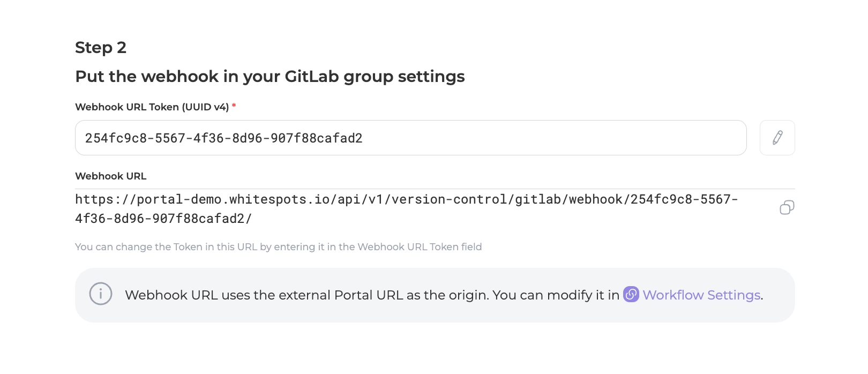This screenshot has height=374, width=868.
Task: Click the "You can modify it in" banner text
Action: point(556,295)
